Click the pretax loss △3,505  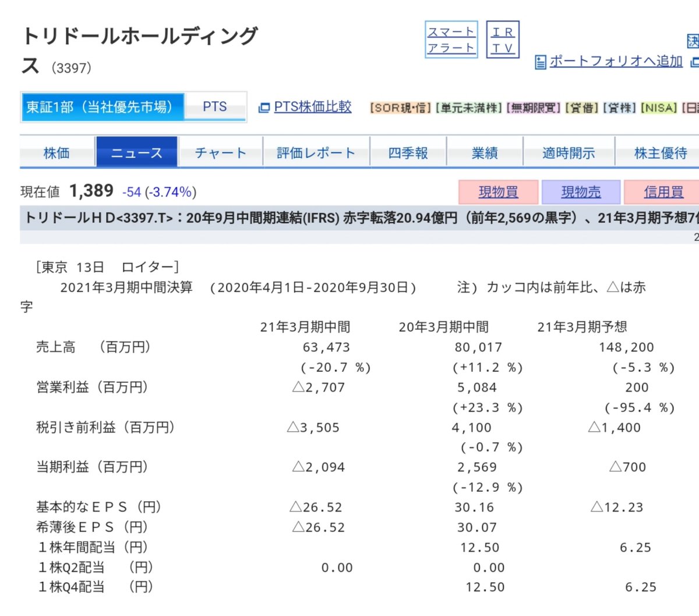313,428
